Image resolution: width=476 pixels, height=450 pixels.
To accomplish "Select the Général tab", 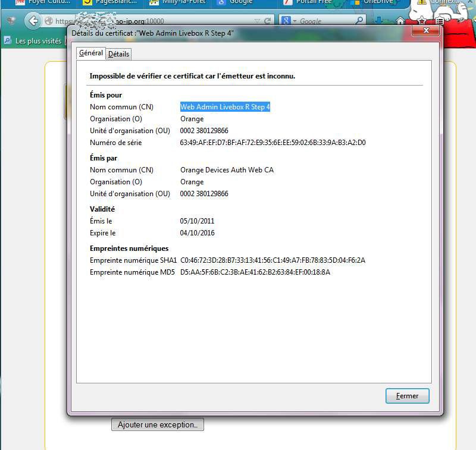I will [91, 54].
